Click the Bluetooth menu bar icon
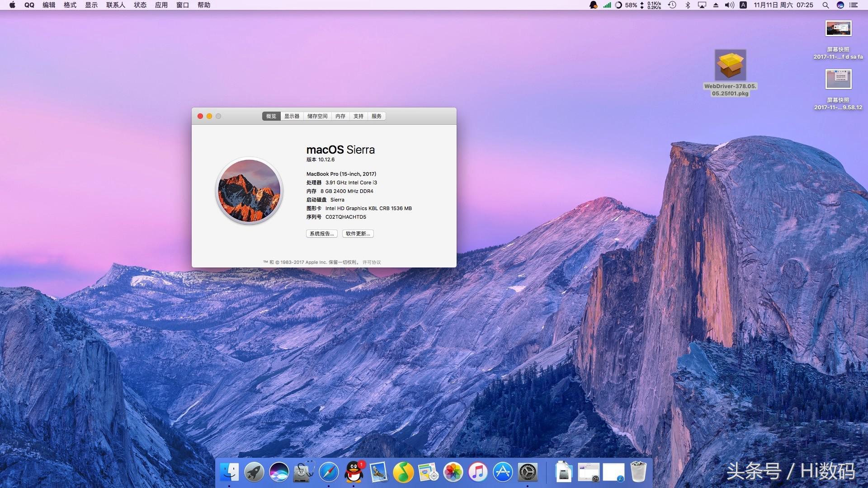Image resolution: width=868 pixels, height=488 pixels. point(688,5)
